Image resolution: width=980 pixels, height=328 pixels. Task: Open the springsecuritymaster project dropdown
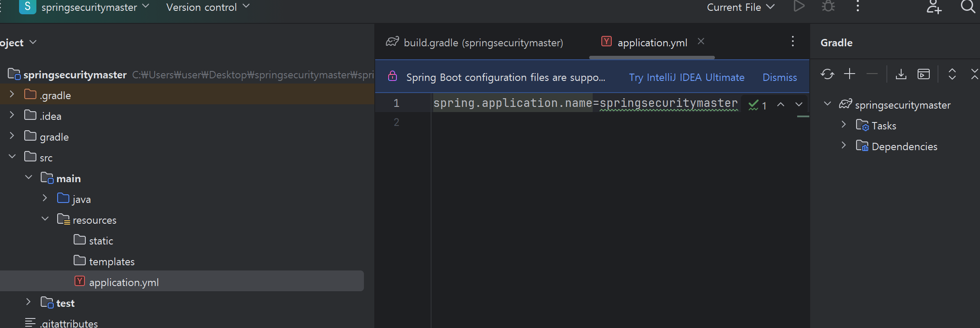click(x=95, y=7)
